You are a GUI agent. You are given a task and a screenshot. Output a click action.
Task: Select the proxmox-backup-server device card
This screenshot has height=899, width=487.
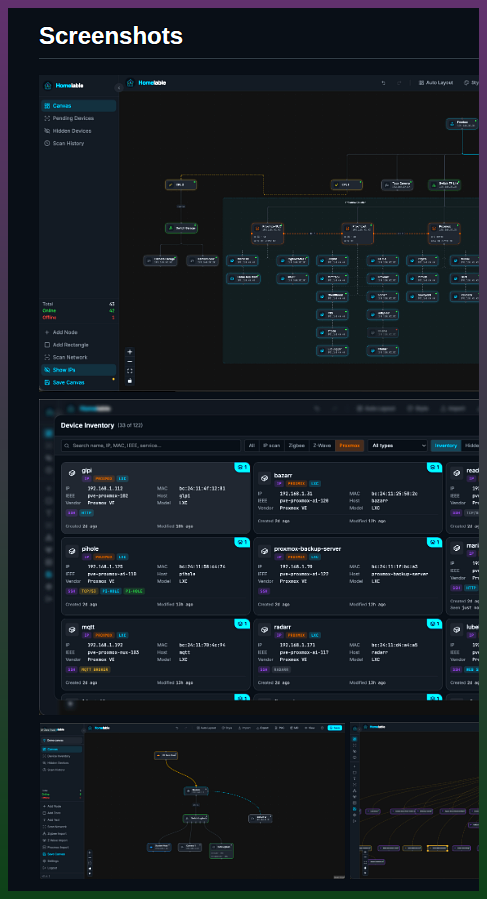348,576
